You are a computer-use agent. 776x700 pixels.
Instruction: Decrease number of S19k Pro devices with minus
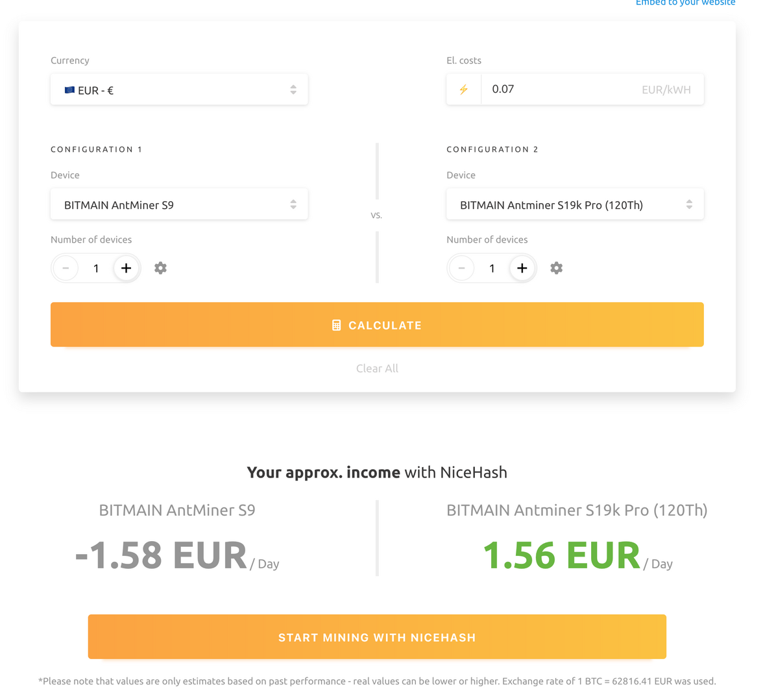click(x=461, y=268)
